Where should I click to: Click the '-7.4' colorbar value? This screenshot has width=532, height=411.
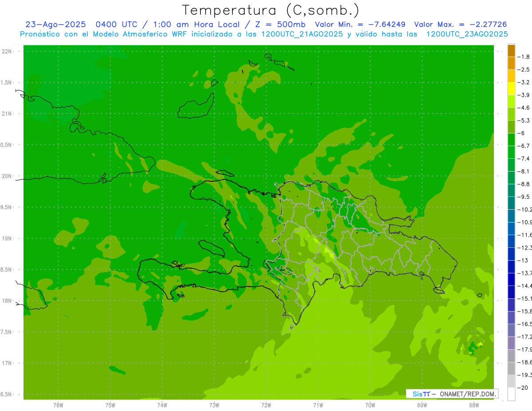point(524,159)
